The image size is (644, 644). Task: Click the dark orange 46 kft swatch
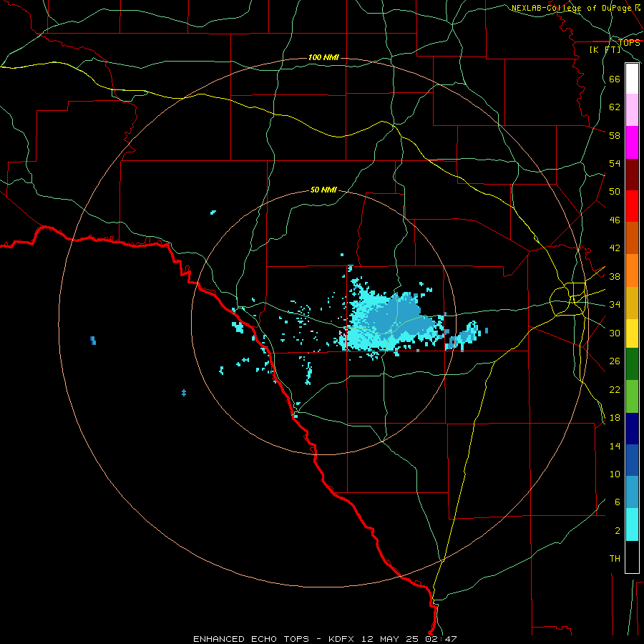click(x=632, y=238)
